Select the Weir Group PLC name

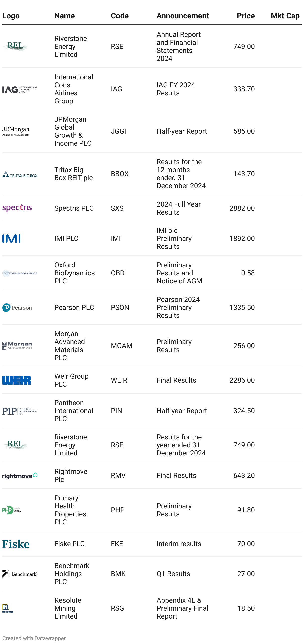coord(71,380)
